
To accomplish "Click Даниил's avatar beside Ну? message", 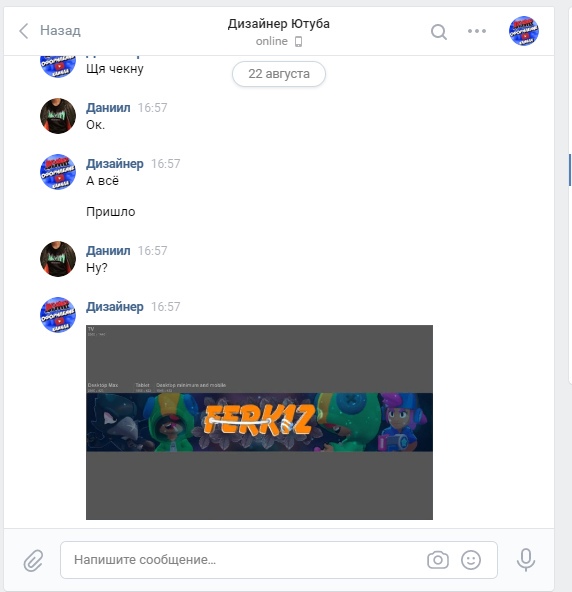I will click(58, 259).
